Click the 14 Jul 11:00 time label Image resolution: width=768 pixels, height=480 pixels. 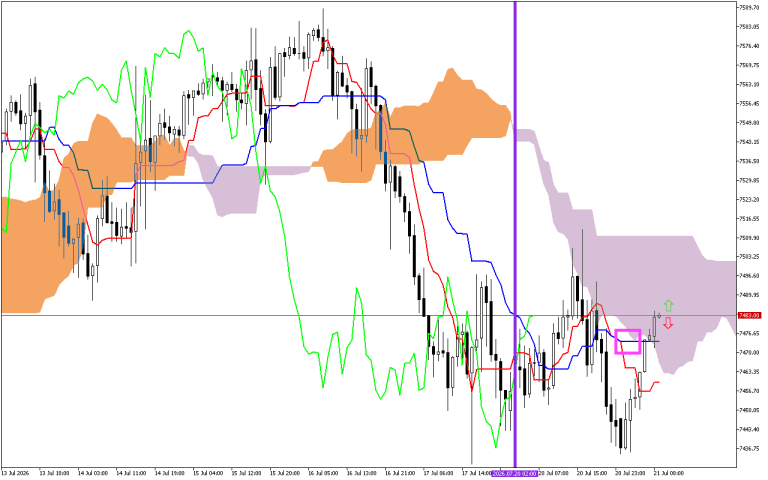tap(131, 474)
